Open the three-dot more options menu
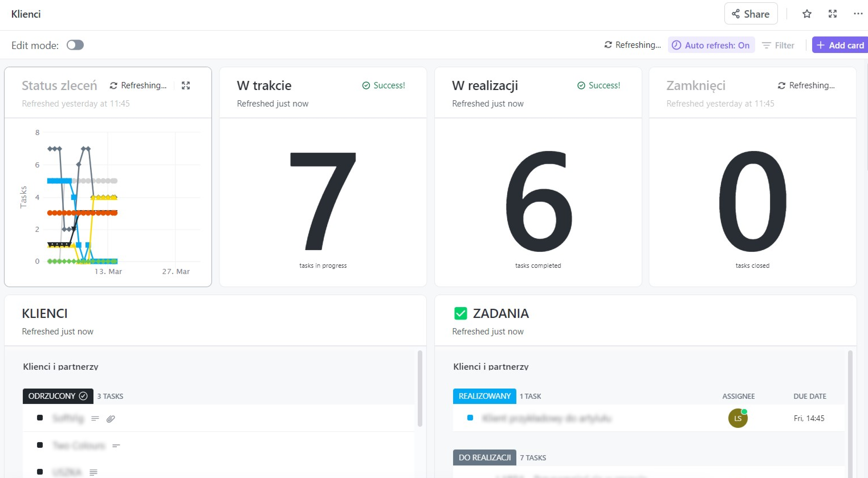 click(858, 14)
